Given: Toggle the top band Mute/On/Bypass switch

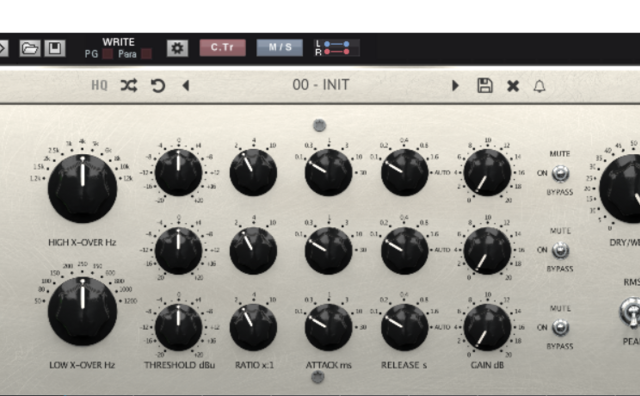Looking at the screenshot, I should pos(560,173).
